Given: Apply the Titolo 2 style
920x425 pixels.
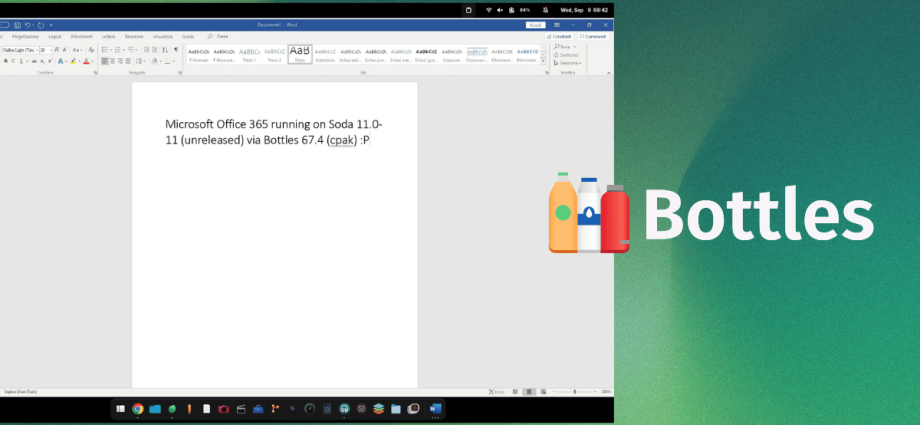Looking at the screenshot, I should 275,55.
